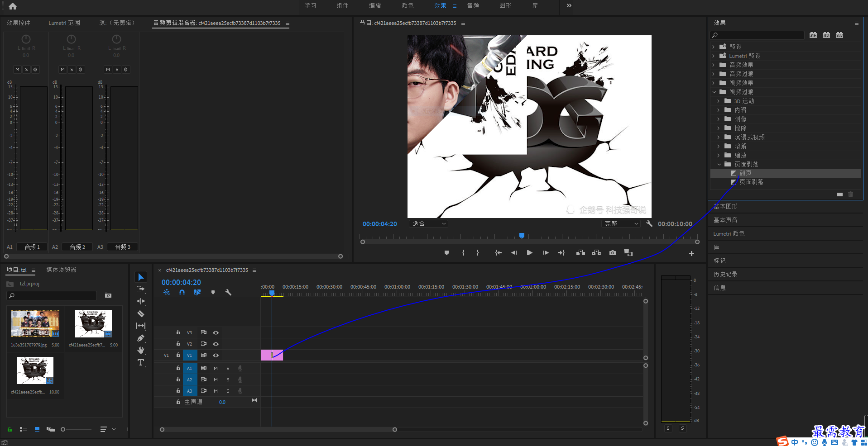The height and width of the screenshot is (446, 868).
Task: Switch to 图形 workspace
Action: click(x=505, y=5)
